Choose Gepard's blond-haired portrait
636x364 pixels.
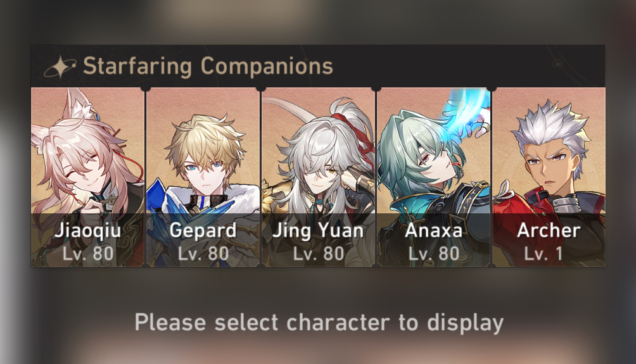point(203,177)
